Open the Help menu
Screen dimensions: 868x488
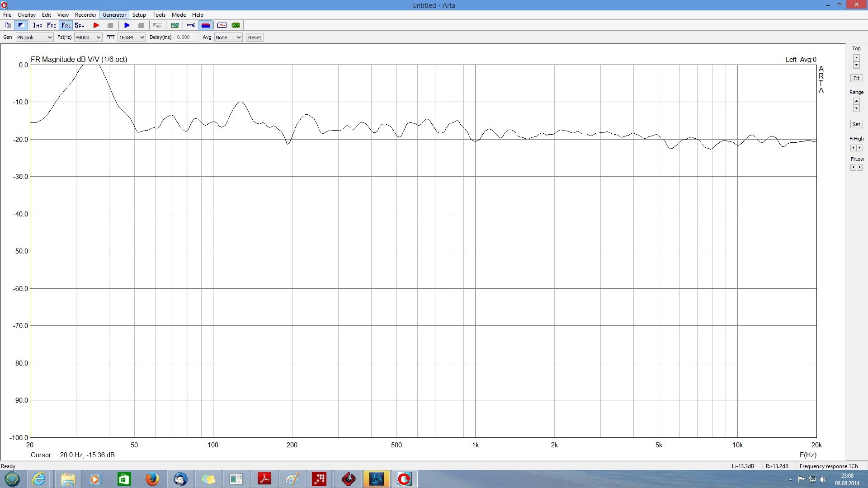(198, 15)
